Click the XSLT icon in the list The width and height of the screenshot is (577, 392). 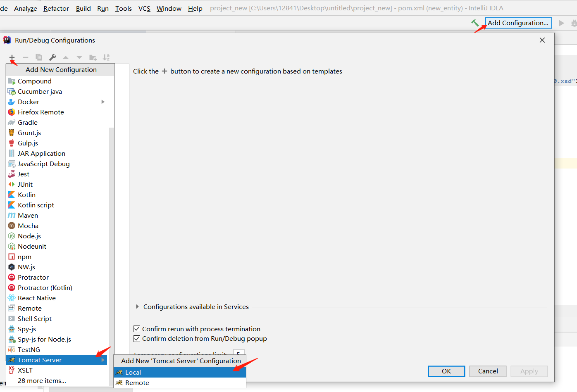coord(12,370)
